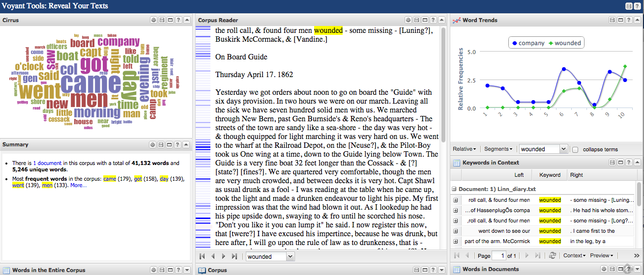
Task: Collapse the Keywords in Context panel
Action: click(637, 163)
